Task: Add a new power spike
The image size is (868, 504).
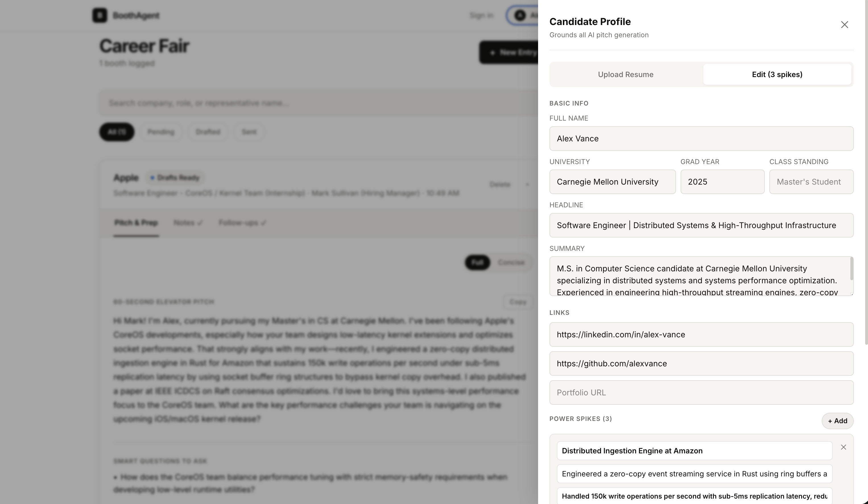Action: pyautogui.click(x=837, y=421)
